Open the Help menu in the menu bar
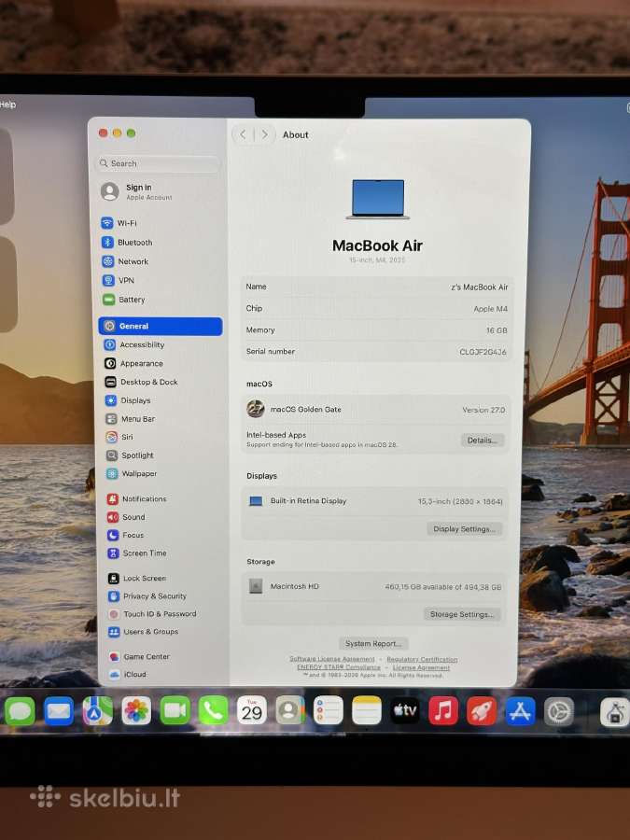Viewport: 630px width, 840px height. pyautogui.click(x=7, y=105)
